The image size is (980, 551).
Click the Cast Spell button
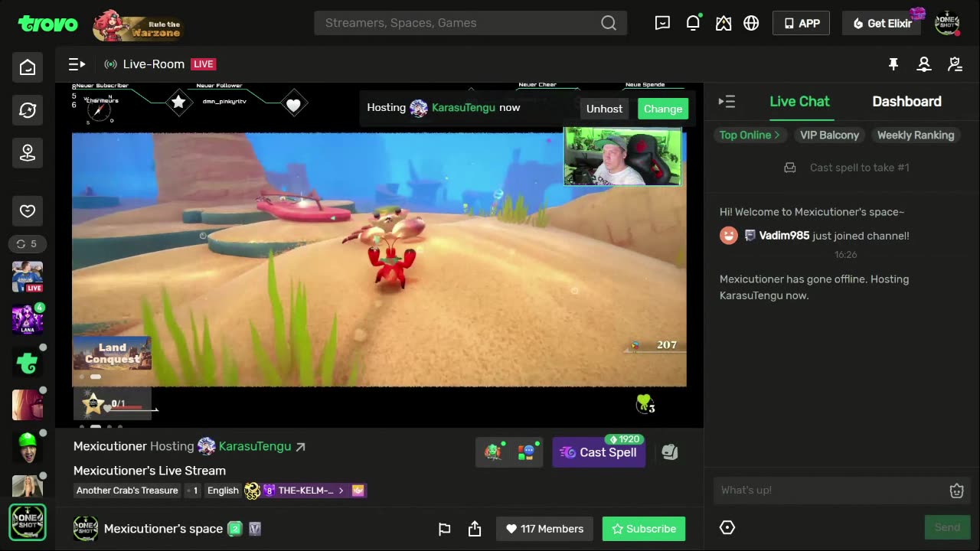pos(599,452)
